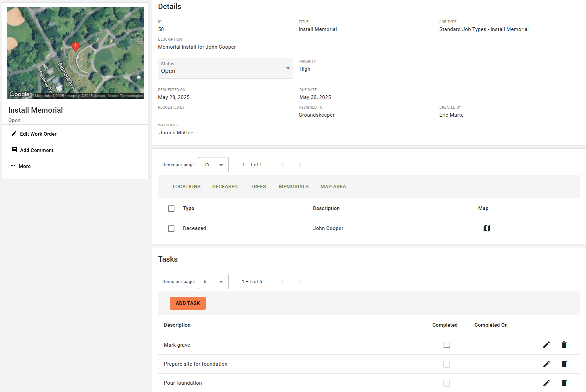
Task: Delete the Pour foundation task
Action: [x=564, y=383]
